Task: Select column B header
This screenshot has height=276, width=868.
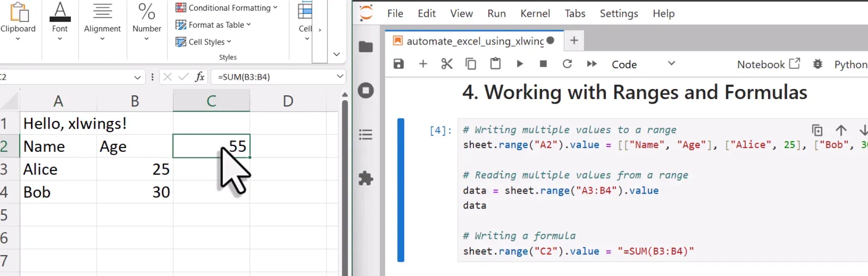Action: [x=135, y=100]
